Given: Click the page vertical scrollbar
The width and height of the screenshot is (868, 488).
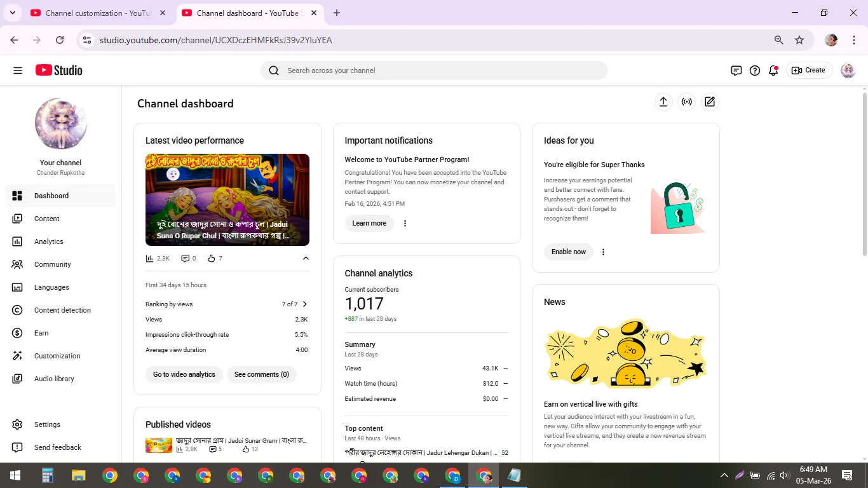Looking at the screenshot, I should (864, 175).
